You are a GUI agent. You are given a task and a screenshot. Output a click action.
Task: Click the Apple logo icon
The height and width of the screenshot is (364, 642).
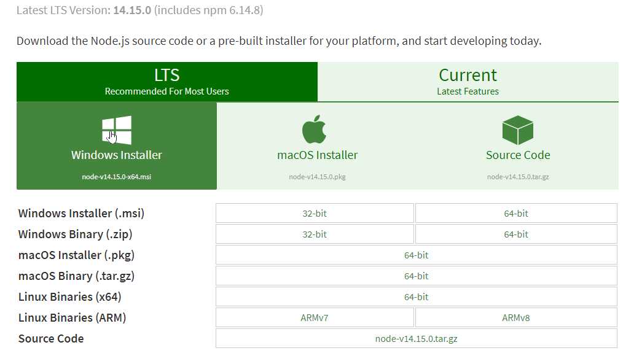click(x=314, y=130)
